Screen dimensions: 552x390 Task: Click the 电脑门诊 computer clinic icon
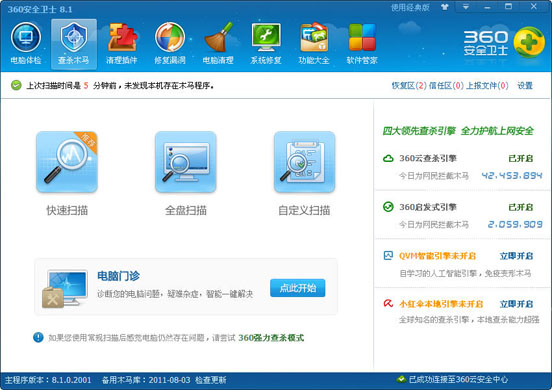(65, 289)
